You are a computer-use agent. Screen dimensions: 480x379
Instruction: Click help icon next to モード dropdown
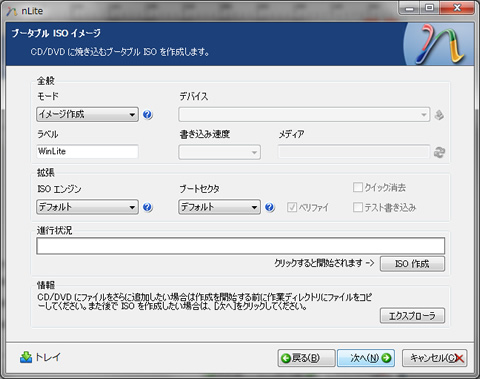(148, 115)
